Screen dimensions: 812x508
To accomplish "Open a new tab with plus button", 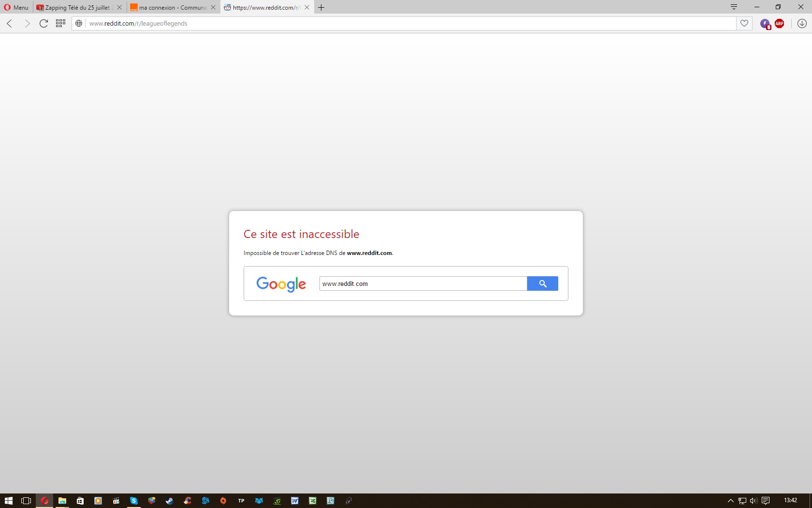I will click(321, 7).
